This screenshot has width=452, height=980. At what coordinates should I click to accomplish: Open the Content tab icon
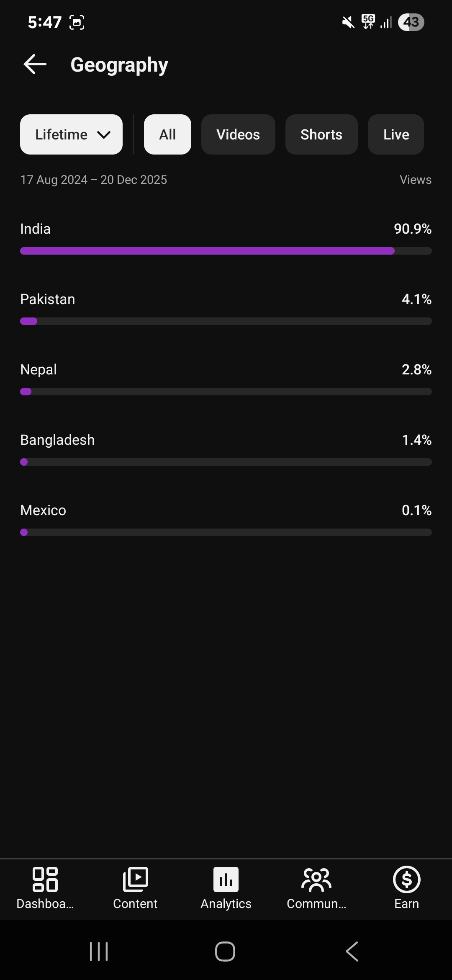pos(135,879)
